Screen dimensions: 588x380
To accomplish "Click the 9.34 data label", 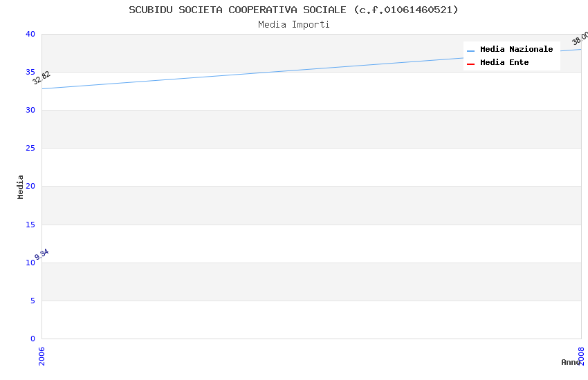I will pos(42,254).
